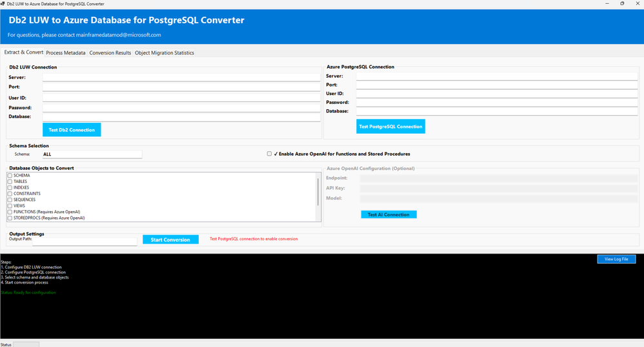Click the Azure OpenAI Model field

(499, 198)
